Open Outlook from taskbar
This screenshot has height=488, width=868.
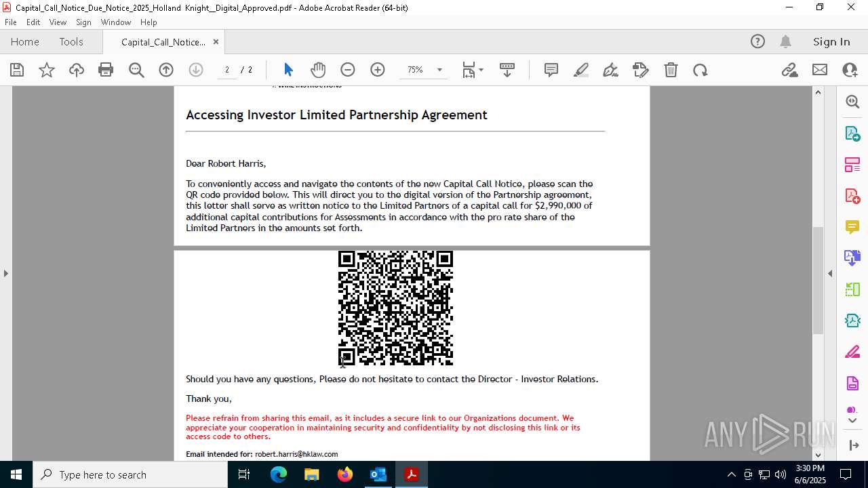378,474
